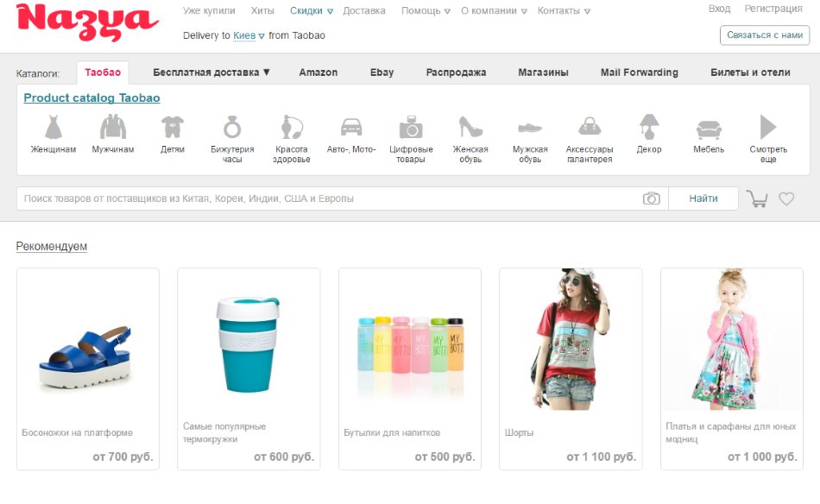
Task: Switch to the Amazon catalog tab
Action: tap(318, 72)
